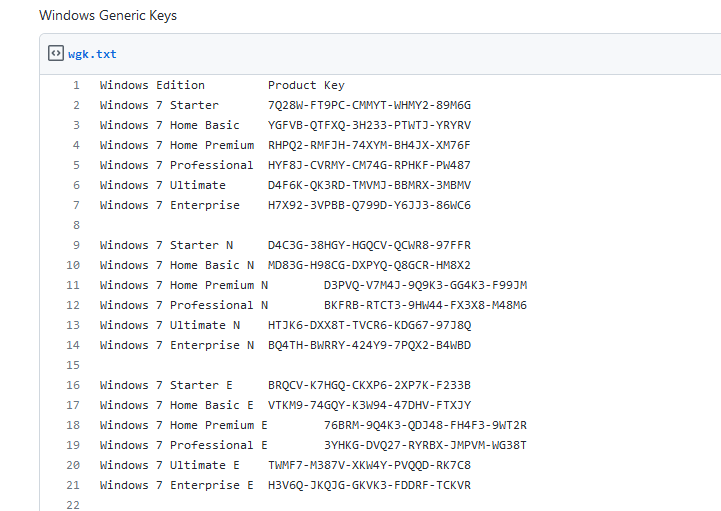721x511 pixels.
Task: Click key VTKM9-74GQY-K3W94-47DHV-FTXJY
Action: [369, 405]
